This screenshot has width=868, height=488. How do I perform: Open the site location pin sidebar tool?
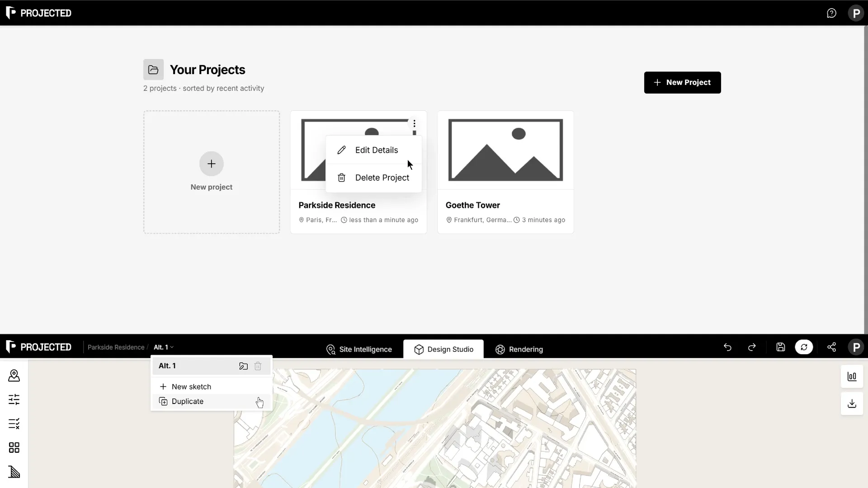coord(14,375)
